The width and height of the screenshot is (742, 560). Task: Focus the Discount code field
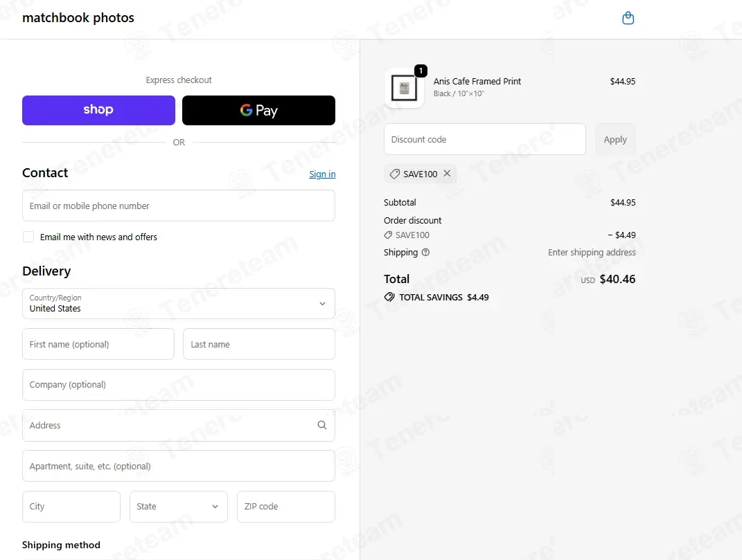pos(484,140)
